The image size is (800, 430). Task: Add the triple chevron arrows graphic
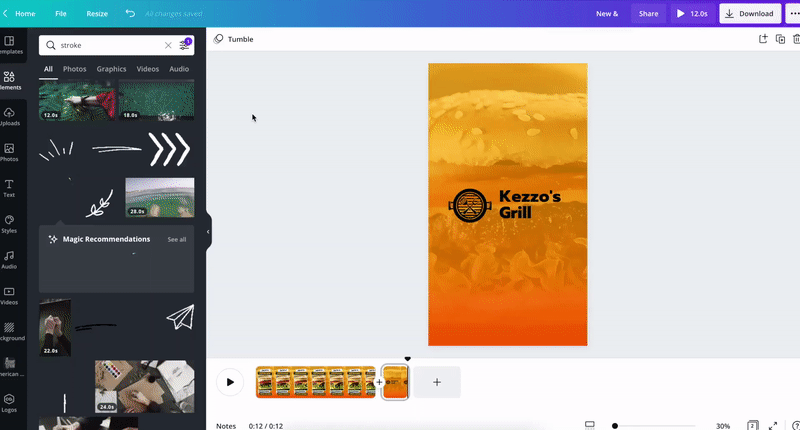[x=170, y=149]
